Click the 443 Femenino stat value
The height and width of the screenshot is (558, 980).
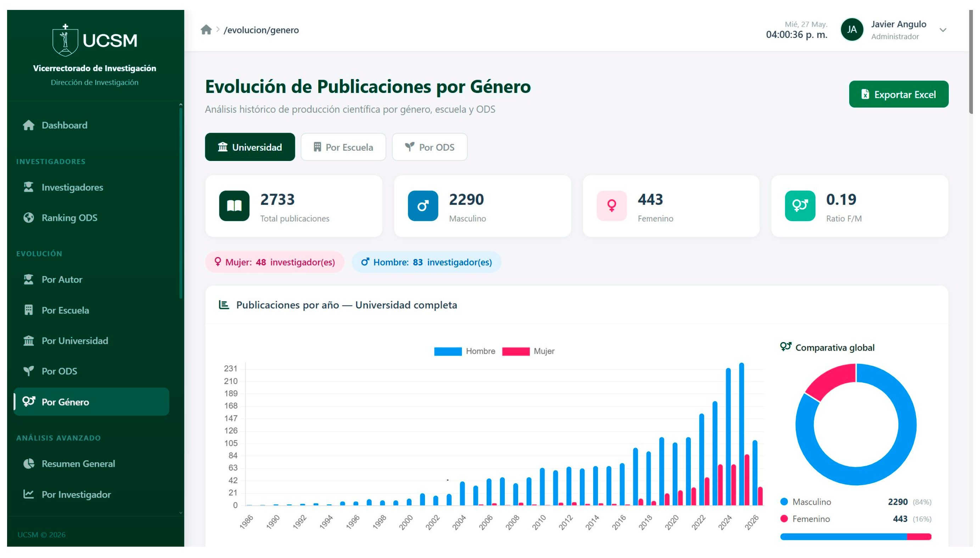pyautogui.click(x=650, y=199)
